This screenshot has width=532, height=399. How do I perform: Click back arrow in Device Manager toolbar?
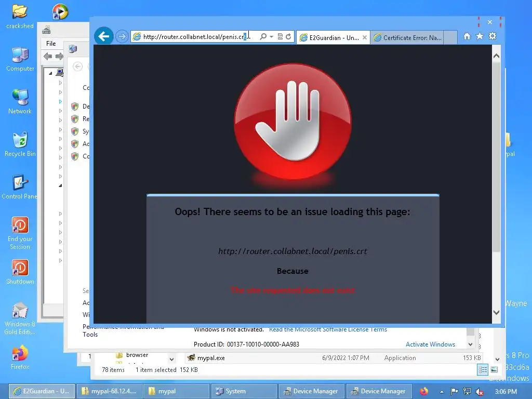(48, 56)
